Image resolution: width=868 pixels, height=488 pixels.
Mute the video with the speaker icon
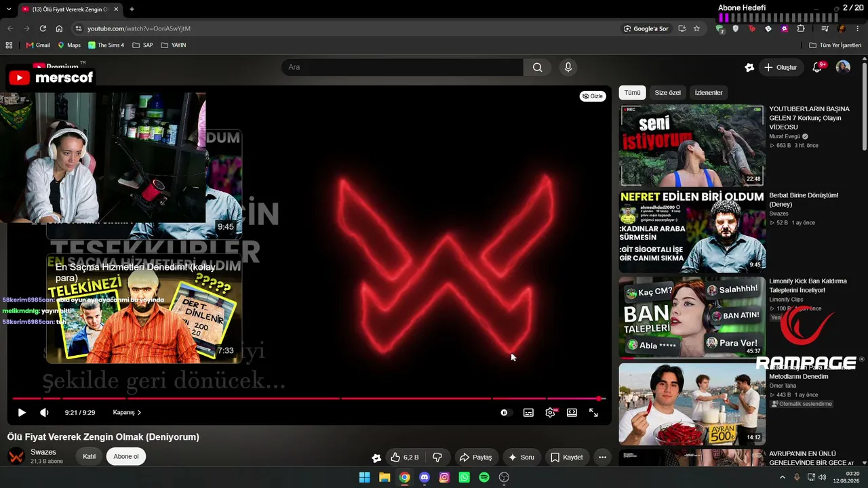44,412
